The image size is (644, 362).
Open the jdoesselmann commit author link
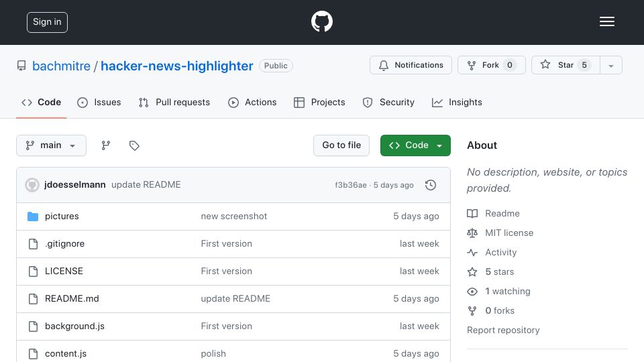(x=74, y=185)
